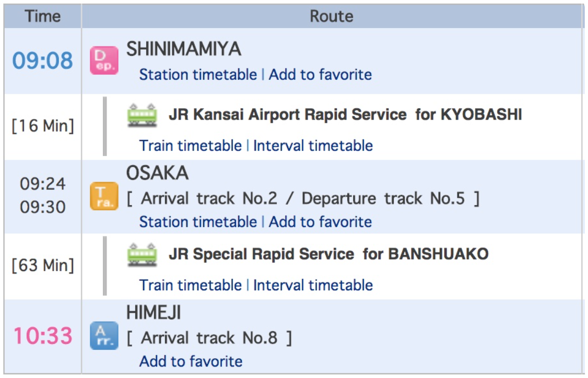Add HIMEJI to favorite
588x378 pixels.
pyautogui.click(x=191, y=361)
